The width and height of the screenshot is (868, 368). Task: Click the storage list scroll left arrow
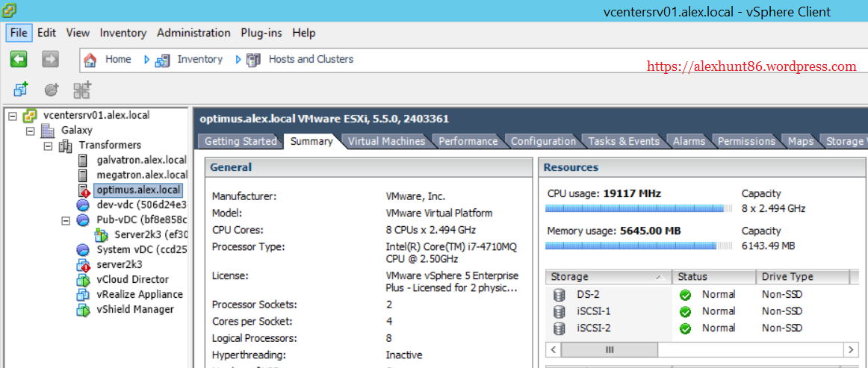tap(554, 350)
